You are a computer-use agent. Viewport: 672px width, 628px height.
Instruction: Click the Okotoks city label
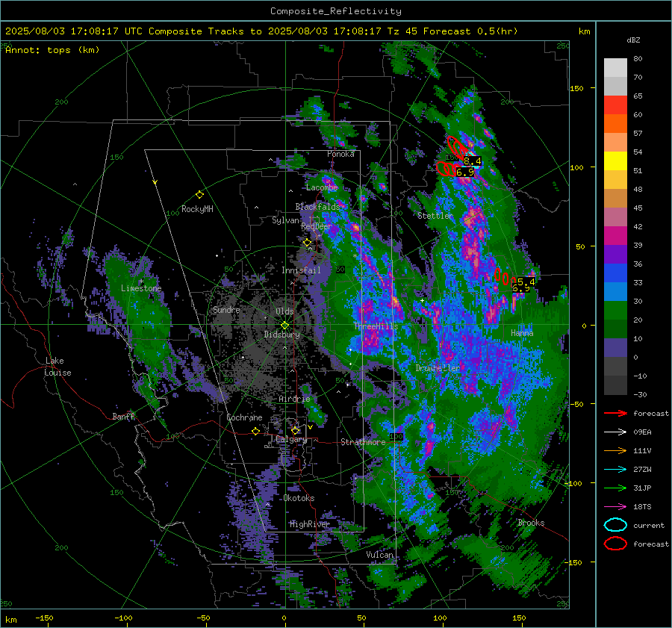point(299,498)
